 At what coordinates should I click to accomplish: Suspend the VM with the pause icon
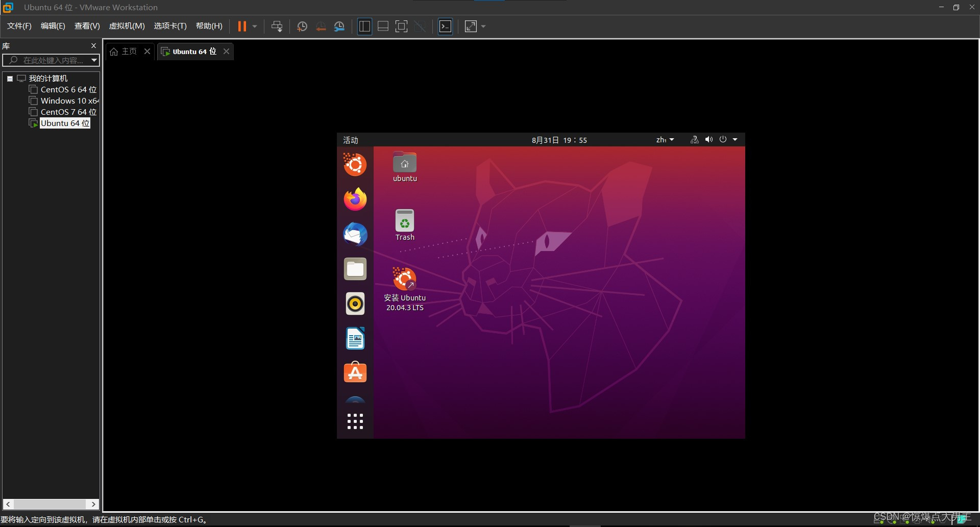(x=242, y=27)
